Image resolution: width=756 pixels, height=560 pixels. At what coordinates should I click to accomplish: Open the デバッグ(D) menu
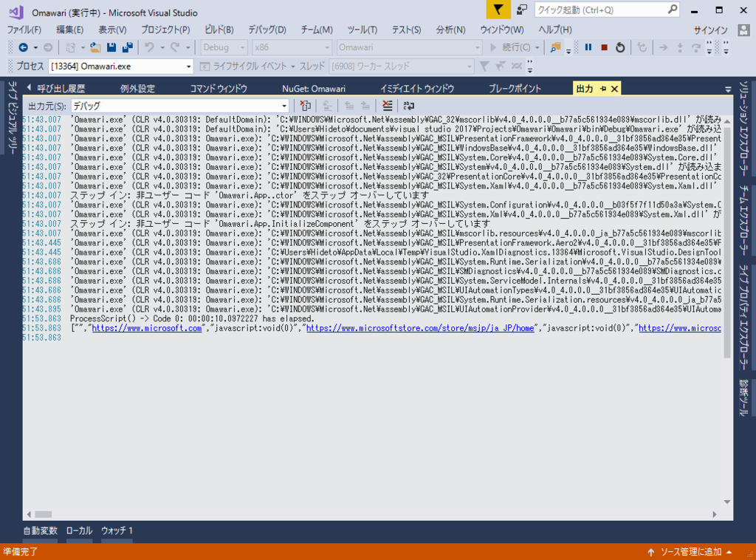267,30
